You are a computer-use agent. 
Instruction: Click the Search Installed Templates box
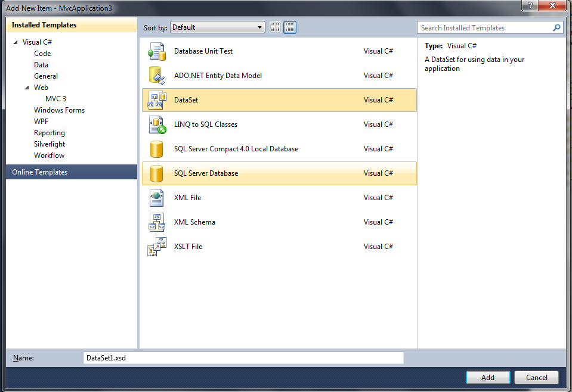click(x=490, y=27)
